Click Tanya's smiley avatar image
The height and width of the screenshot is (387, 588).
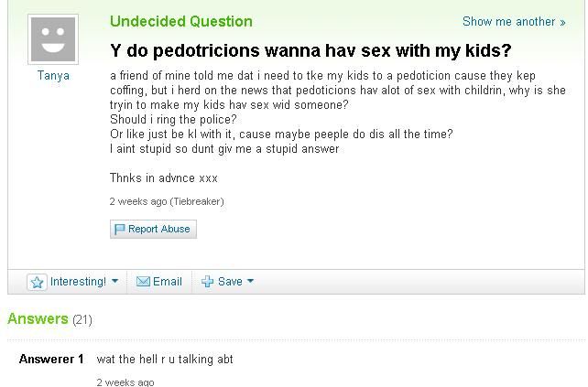pyautogui.click(x=53, y=39)
